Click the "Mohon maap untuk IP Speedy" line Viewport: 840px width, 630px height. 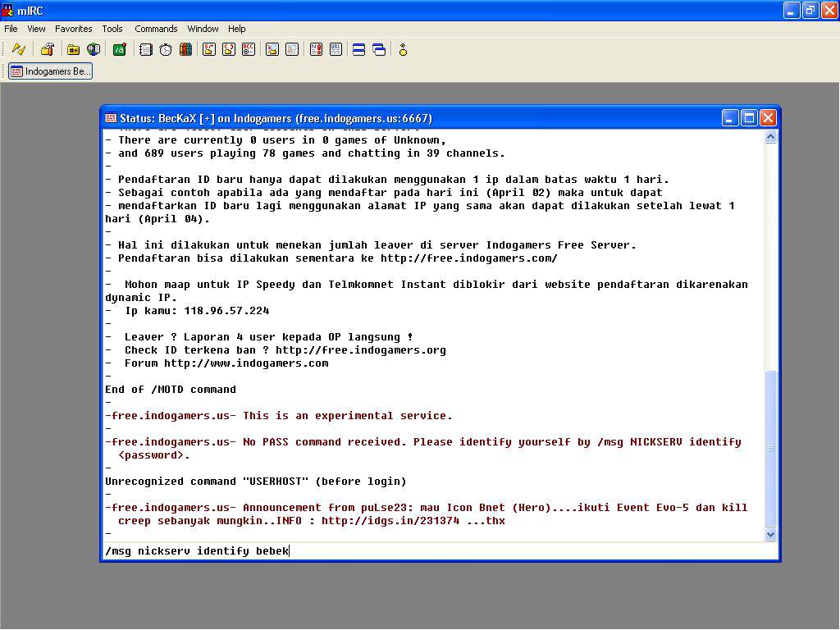pyautogui.click(x=427, y=291)
